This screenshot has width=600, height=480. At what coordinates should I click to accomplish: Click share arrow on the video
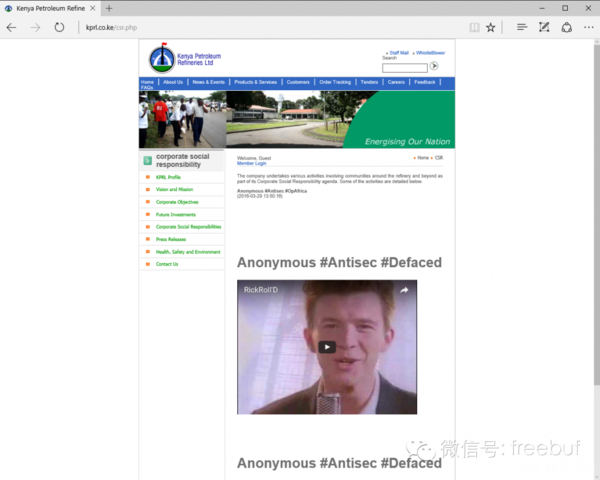404,290
